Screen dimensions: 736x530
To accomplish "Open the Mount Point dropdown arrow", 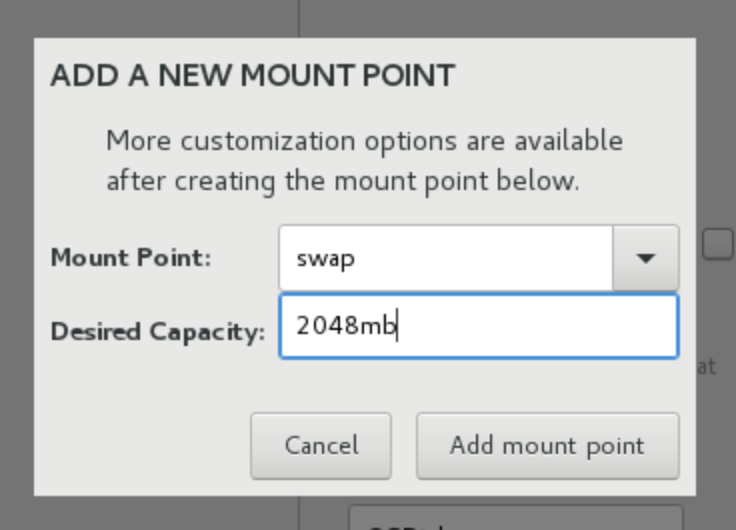I will click(x=645, y=258).
